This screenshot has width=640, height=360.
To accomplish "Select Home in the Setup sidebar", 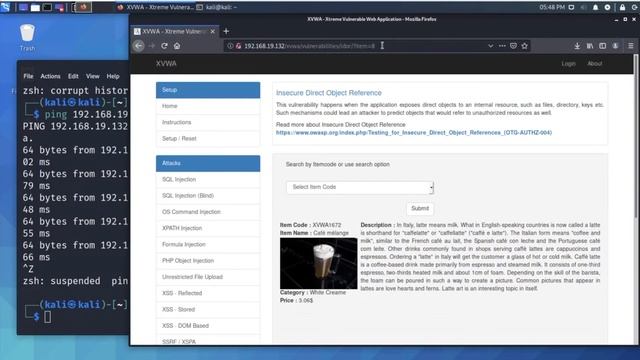I will click(x=208, y=106).
